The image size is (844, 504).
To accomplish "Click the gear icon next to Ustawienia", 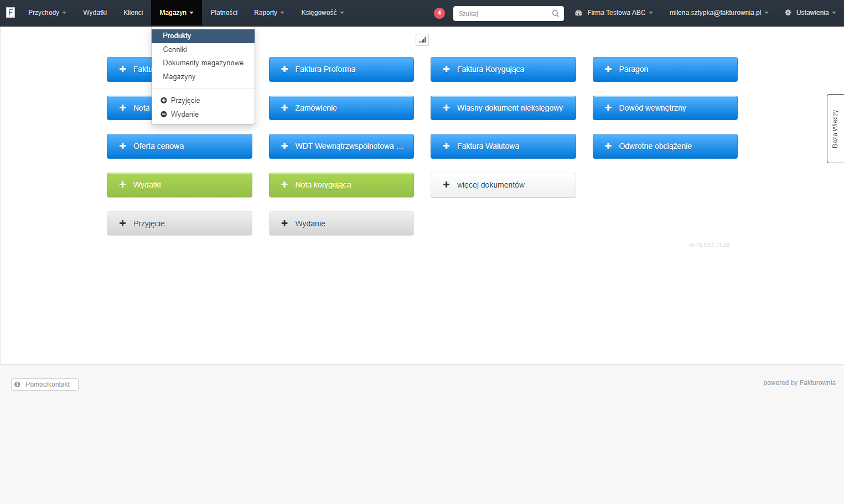I will 788,13.
